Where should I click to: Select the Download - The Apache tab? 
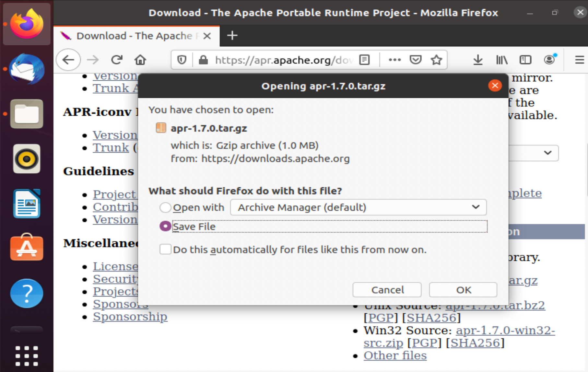point(136,36)
